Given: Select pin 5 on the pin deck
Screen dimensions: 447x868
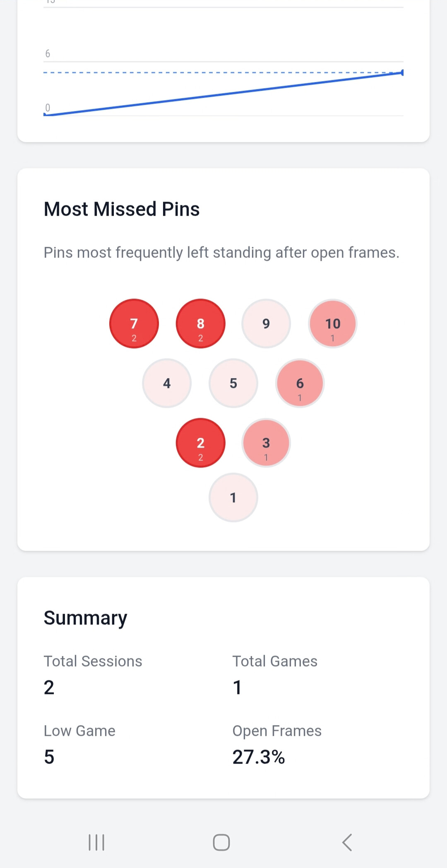Looking at the screenshot, I should [x=233, y=383].
